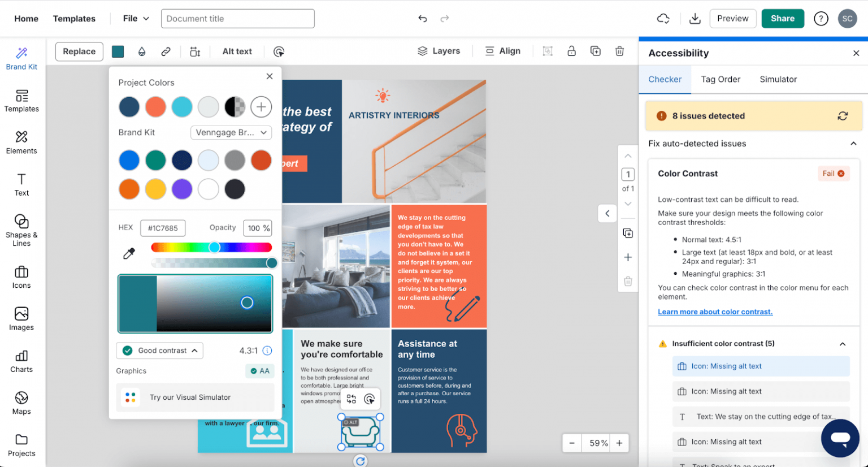This screenshot has height=467, width=868.
Task: Lock the selected element with the padlock icon
Action: 572,51
